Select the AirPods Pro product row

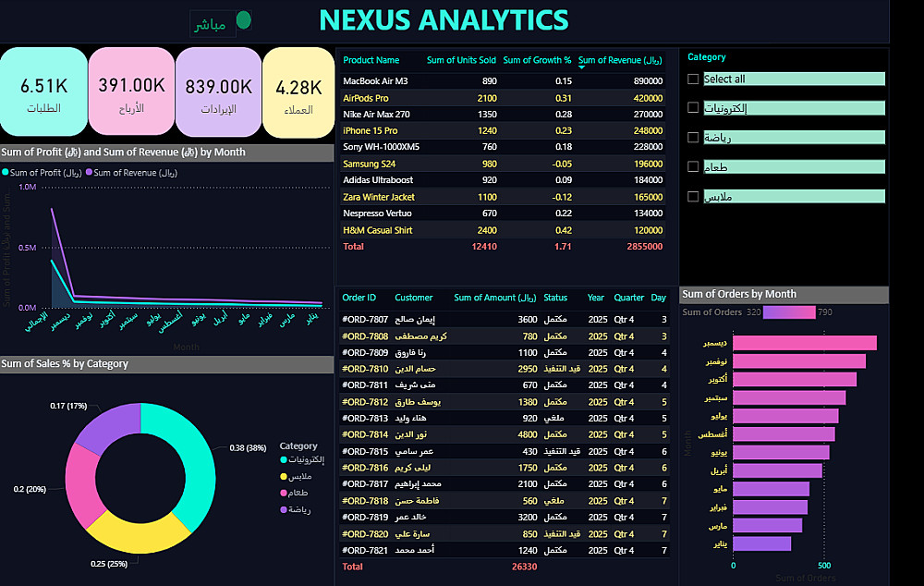(x=503, y=98)
